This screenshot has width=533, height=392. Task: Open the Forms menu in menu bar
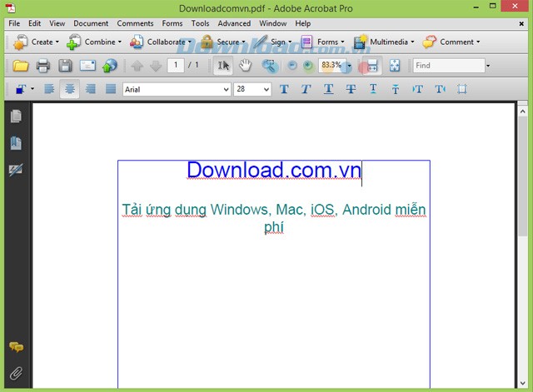click(172, 23)
